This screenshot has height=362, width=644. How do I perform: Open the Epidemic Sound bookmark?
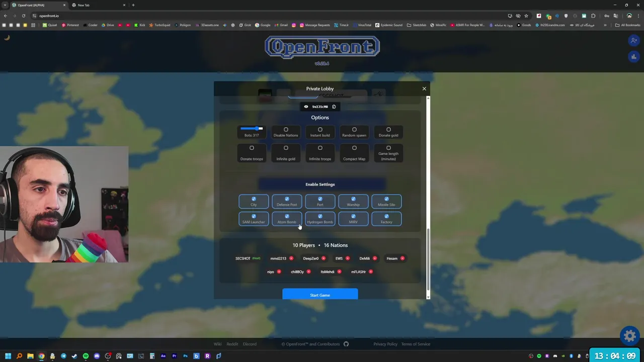pyautogui.click(x=388, y=25)
